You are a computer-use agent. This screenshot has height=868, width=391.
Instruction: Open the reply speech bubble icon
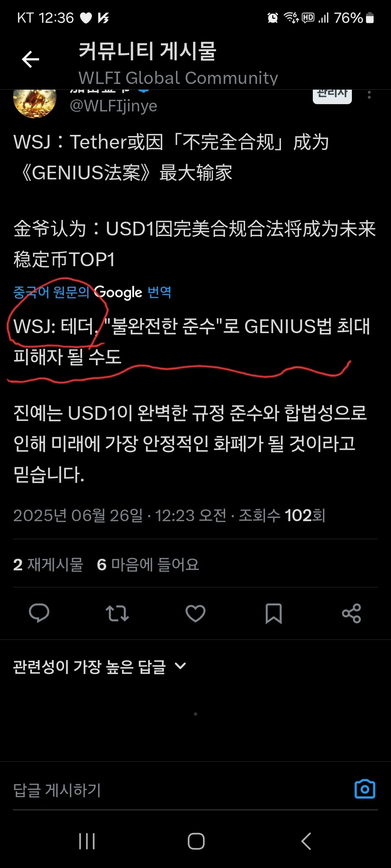click(x=39, y=613)
